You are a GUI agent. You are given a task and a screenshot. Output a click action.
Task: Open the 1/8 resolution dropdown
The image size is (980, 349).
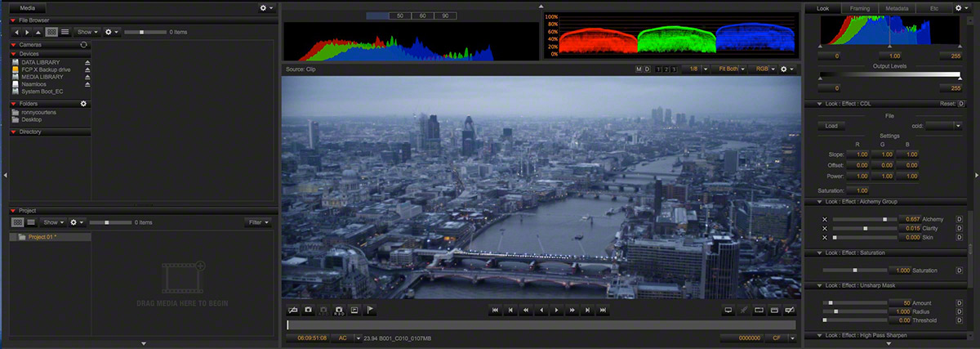click(694, 69)
